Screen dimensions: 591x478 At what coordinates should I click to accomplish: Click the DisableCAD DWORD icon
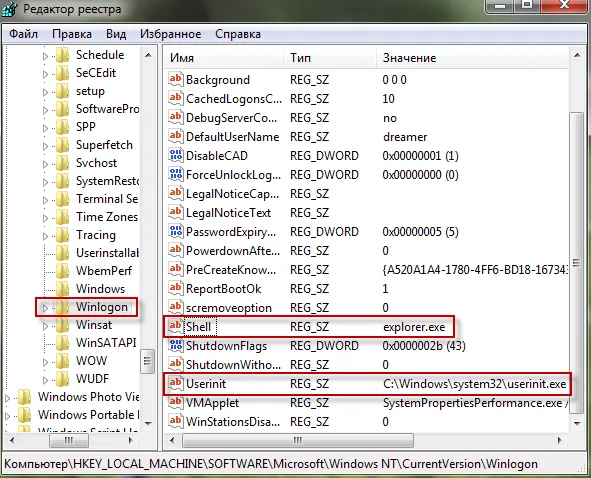click(x=175, y=155)
